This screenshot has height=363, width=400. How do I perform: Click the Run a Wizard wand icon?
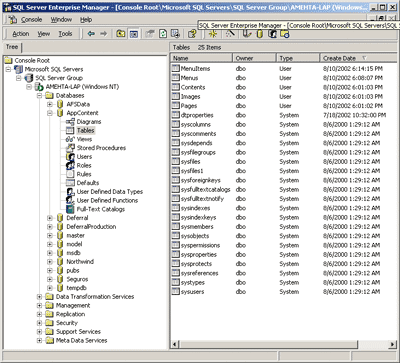230,34
